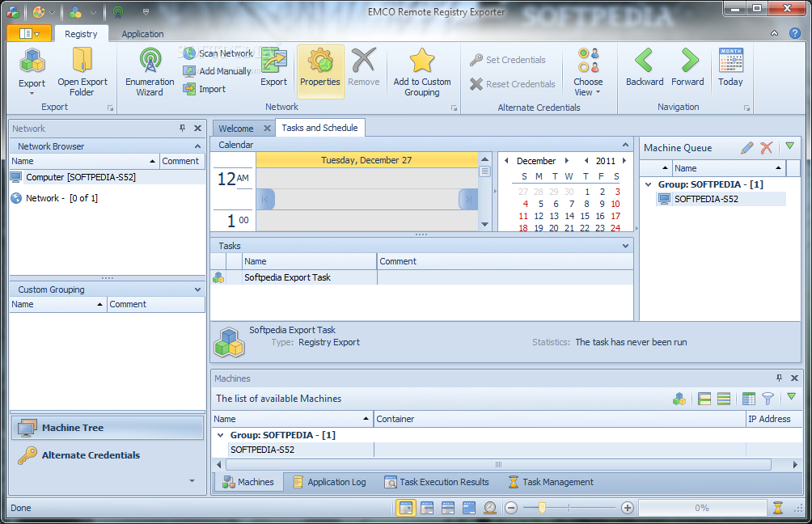The height and width of the screenshot is (524, 812).
Task: Select the second calendar view button in status bar
Action: (x=427, y=508)
